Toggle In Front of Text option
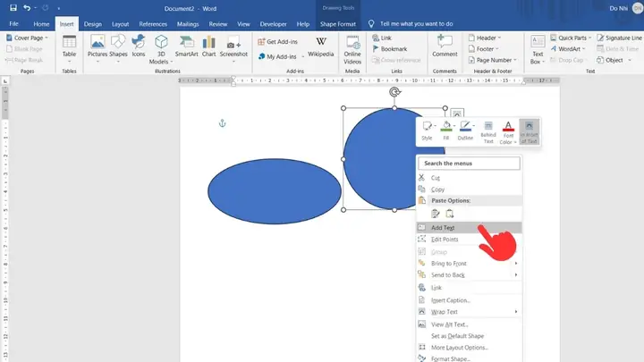Screen dimensions: 644x362 tap(529, 131)
